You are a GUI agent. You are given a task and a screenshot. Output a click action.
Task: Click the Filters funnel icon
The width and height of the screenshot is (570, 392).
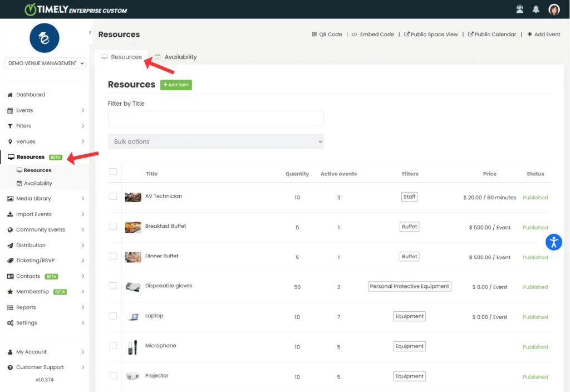click(x=10, y=126)
